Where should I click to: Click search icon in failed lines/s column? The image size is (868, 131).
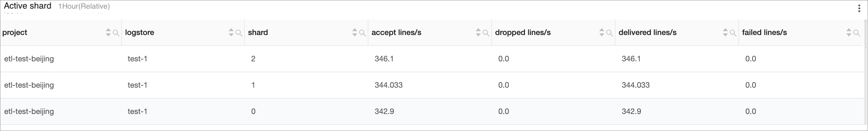click(x=856, y=33)
